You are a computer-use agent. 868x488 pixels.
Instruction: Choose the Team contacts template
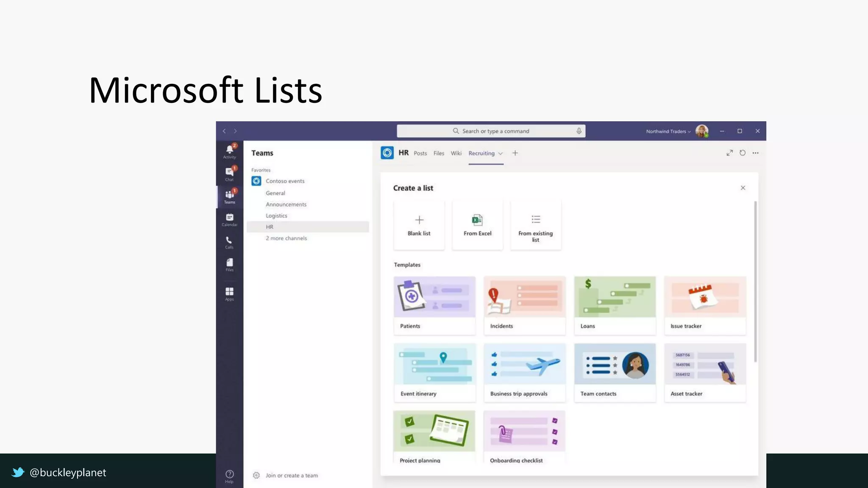pyautogui.click(x=615, y=373)
